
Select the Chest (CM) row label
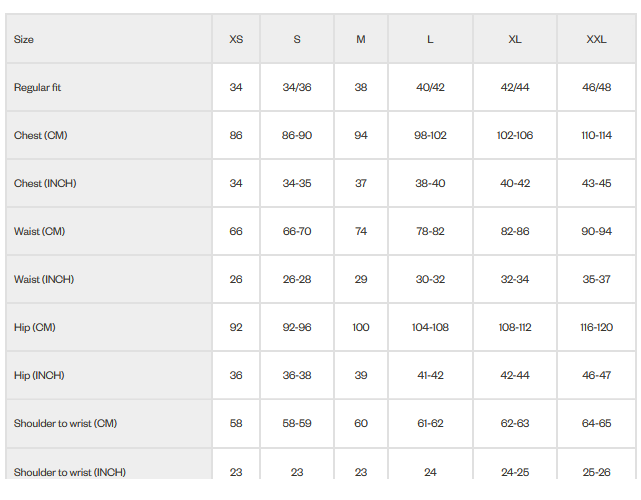click(x=40, y=135)
